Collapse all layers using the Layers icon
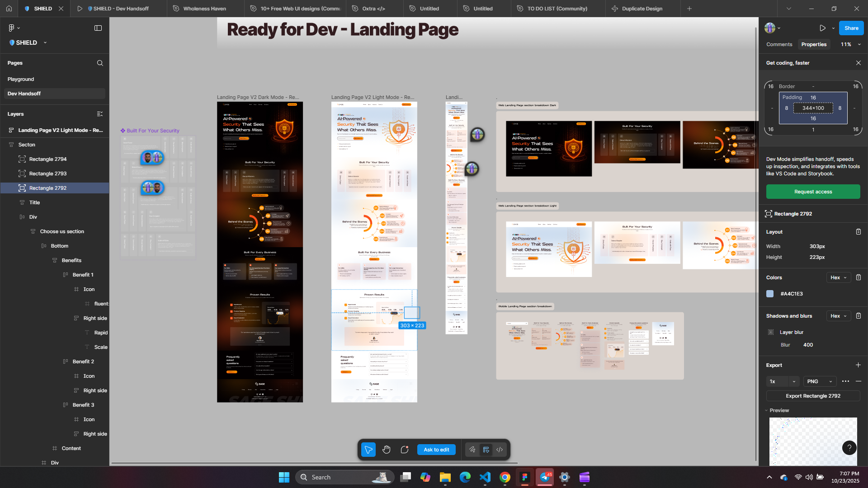This screenshot has width=868, height=488. (100, 114)
